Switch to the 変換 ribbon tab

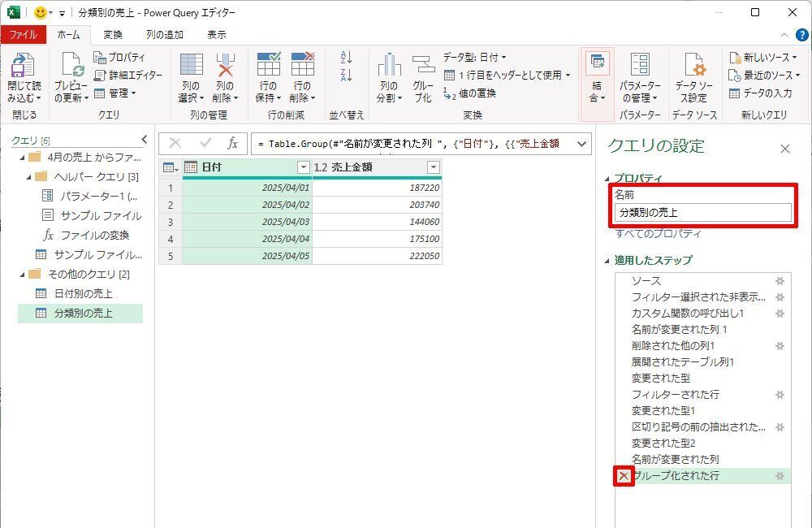(x=113, y=35)
